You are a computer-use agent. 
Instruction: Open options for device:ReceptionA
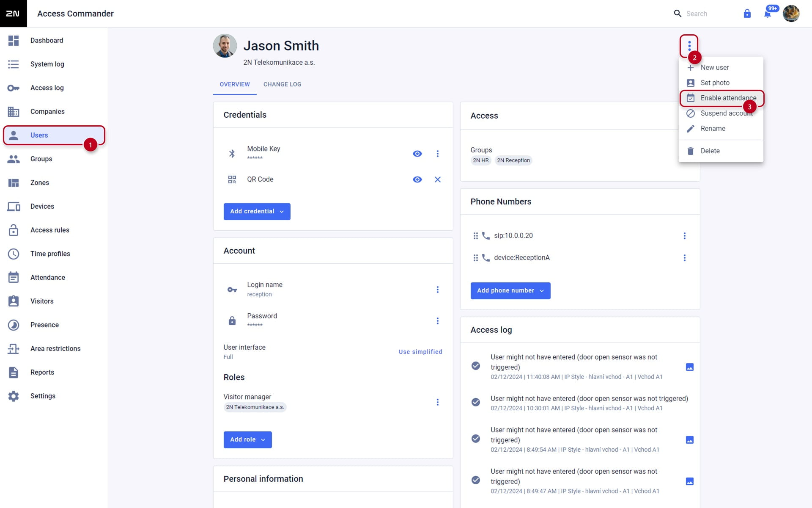tap(685, 258)
